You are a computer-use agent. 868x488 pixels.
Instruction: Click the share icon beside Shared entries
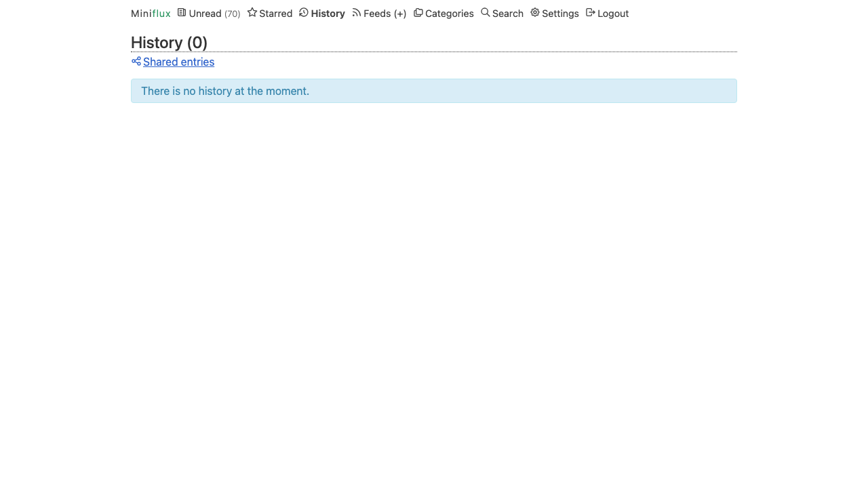pos(136,61)
